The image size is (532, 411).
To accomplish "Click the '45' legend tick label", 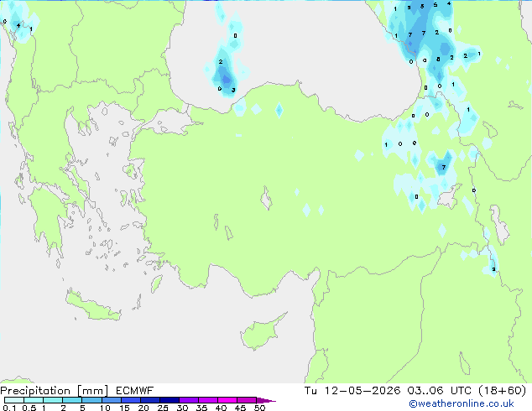I will 240,408.
